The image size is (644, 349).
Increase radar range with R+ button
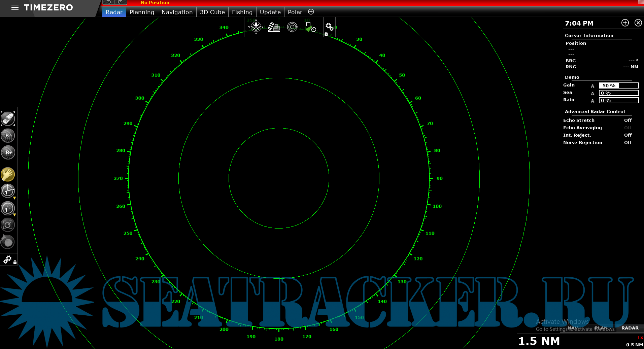tap(8, 152)
